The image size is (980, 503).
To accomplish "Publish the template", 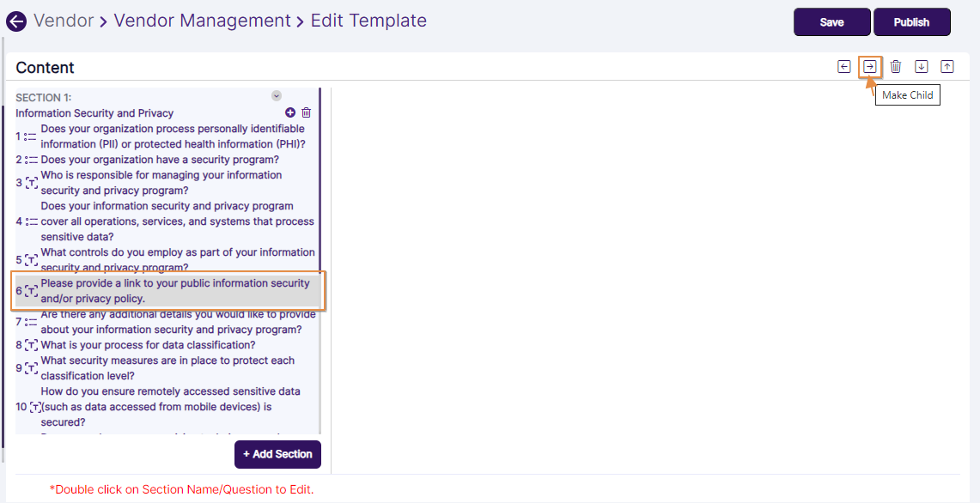I will pyautogui.click(x=911, y=22).
